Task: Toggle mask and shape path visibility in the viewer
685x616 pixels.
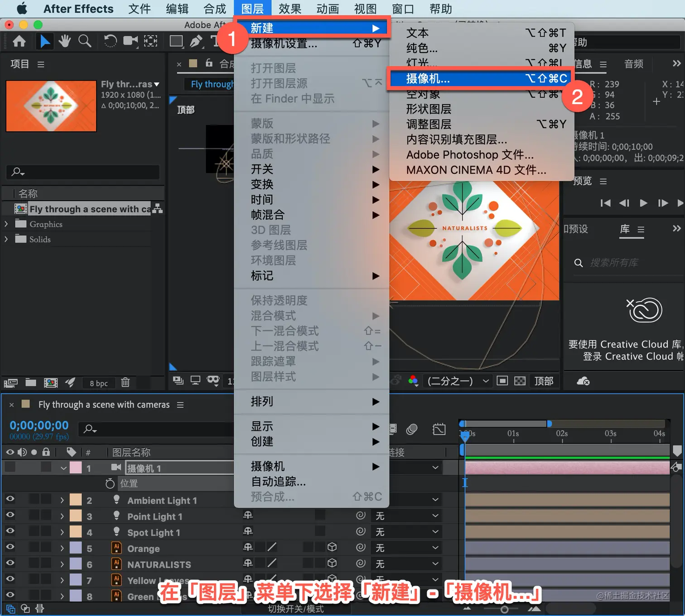Action: pos(213,381)
